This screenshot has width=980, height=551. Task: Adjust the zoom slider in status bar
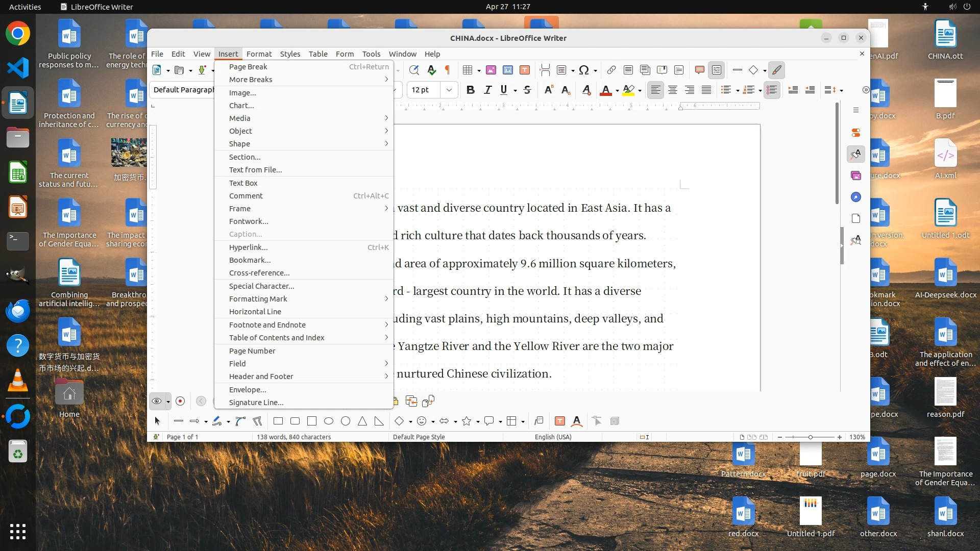[810, 437]
